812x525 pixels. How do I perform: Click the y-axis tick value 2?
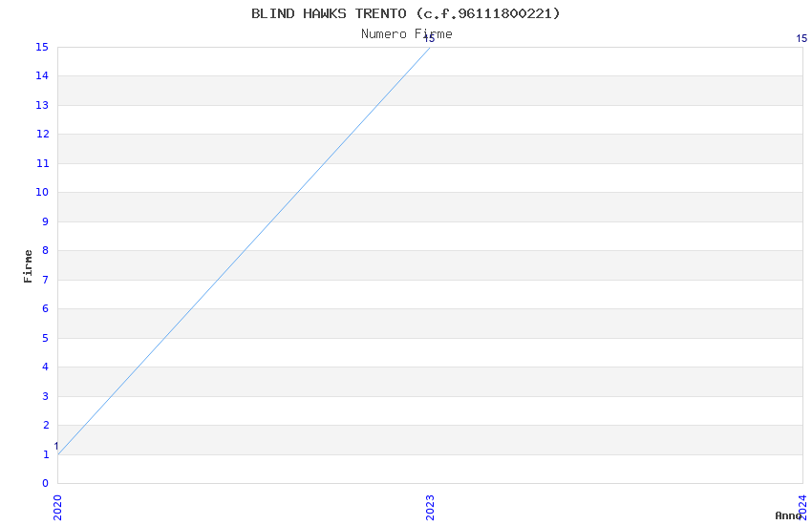(46, 425)
